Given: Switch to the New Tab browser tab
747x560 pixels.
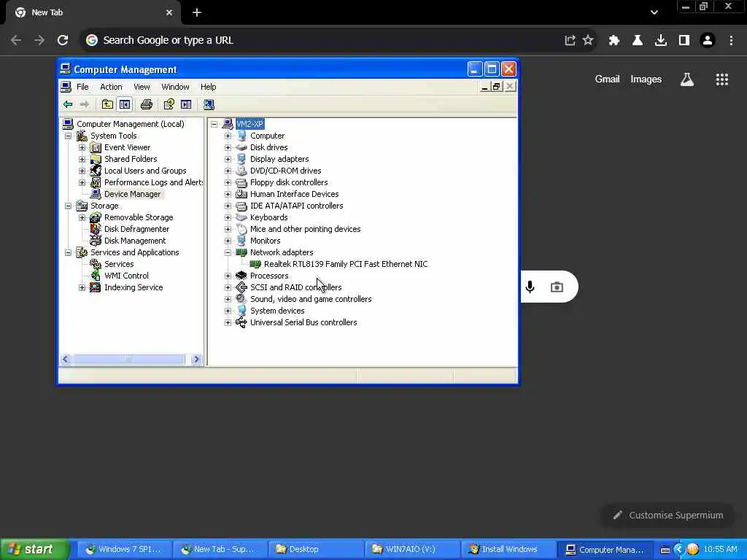Looking at the screenshot, I should click(93, 13).
